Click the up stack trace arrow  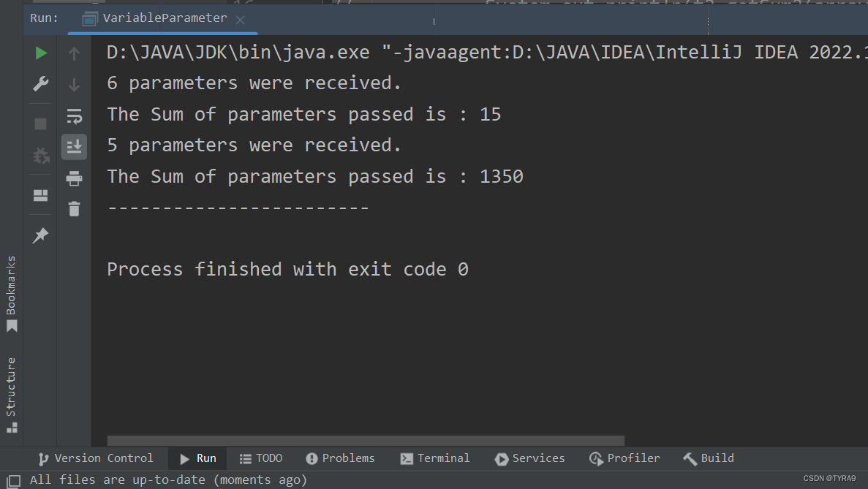point(73,53)
